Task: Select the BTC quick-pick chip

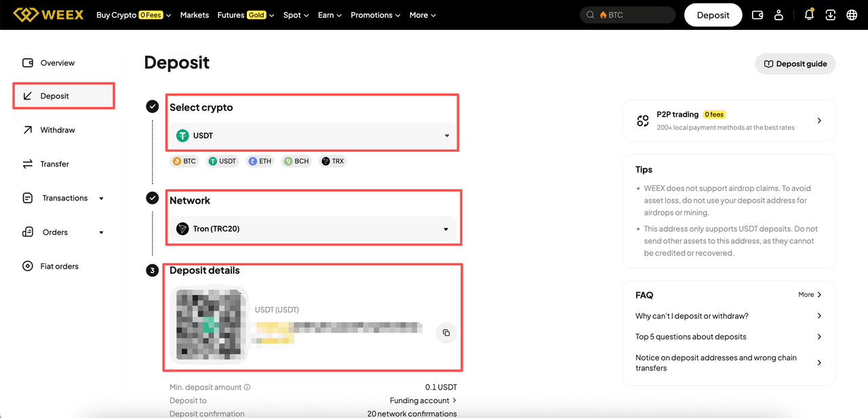Action: [x=184, y=161]
